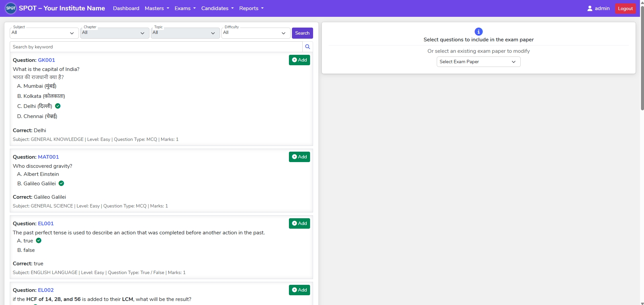Open the Reports menu

(251, 8)
